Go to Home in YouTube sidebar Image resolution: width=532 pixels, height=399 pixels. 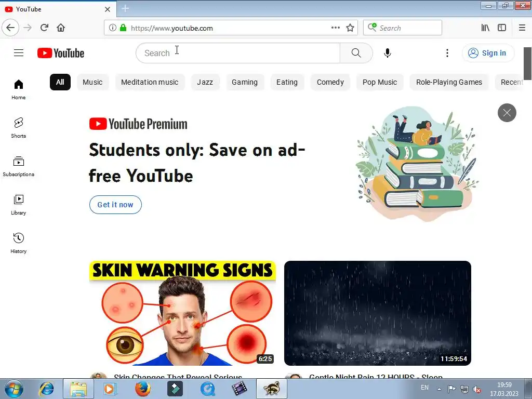[18, 89]
